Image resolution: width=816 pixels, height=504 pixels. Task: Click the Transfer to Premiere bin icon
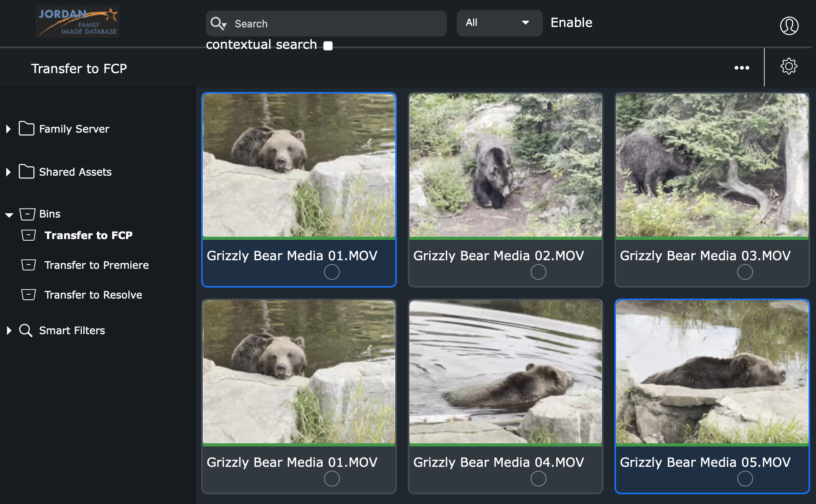(x=29, y=265)
